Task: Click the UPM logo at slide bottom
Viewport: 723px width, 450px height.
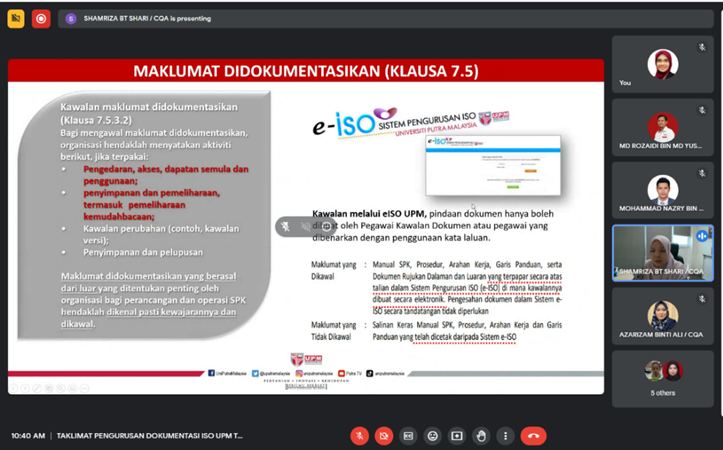Action: click(306, 359)
